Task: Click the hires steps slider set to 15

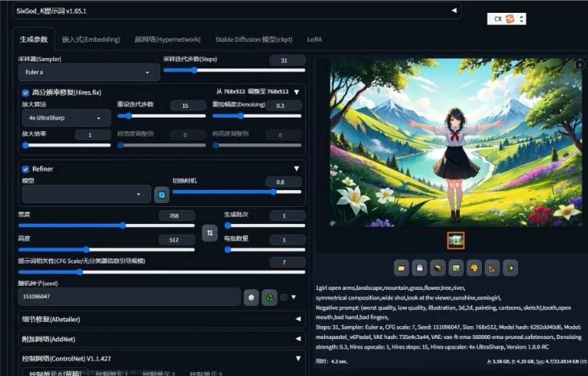Action: click(162, 116)
